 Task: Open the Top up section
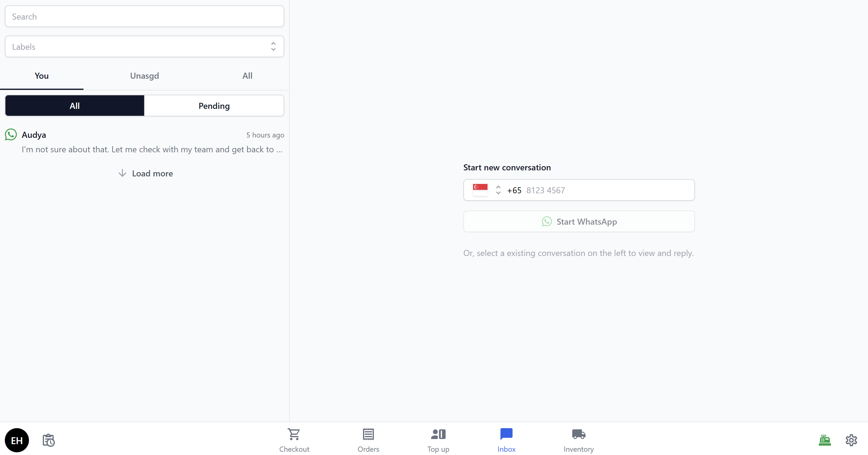point(438,440)
